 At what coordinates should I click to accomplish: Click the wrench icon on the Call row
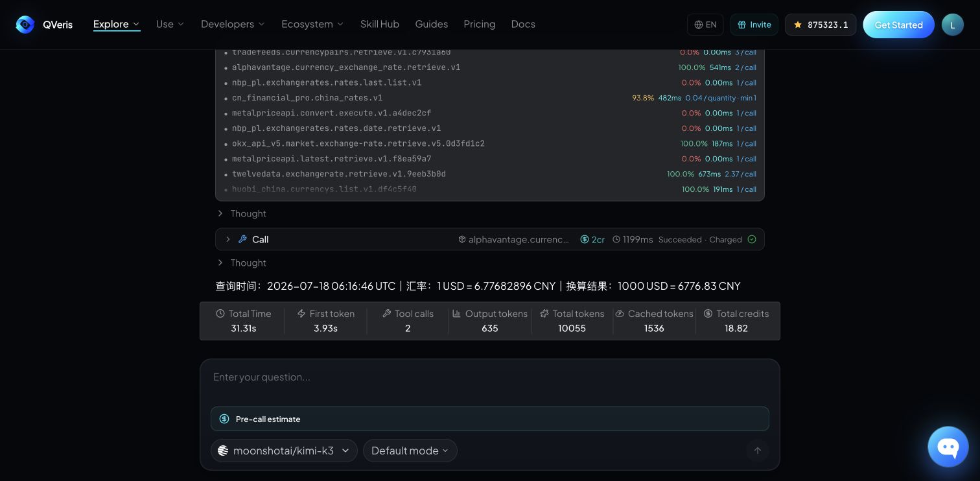click(243, 239)
